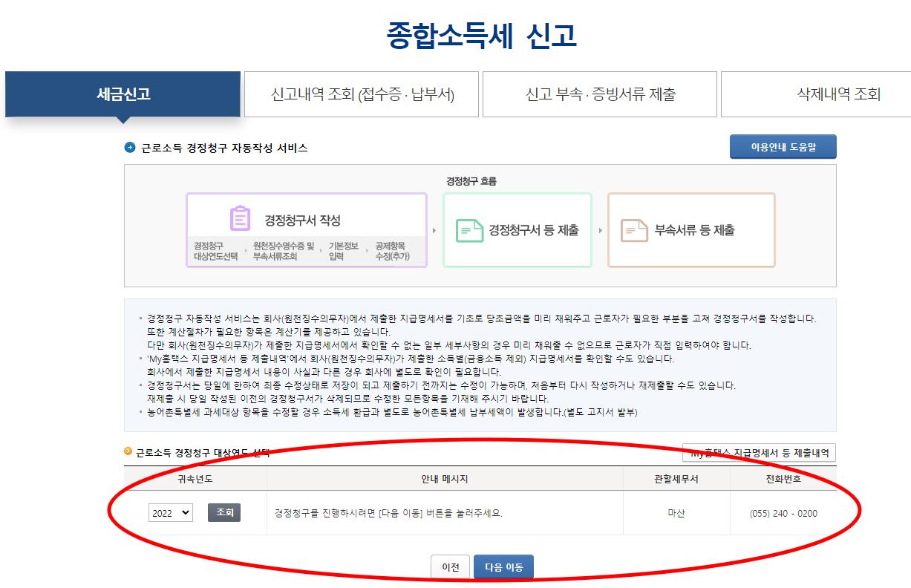Switch to 신고내역 조회 (접수증·납부서) tab
911x588 pixels.
[362, 94]
